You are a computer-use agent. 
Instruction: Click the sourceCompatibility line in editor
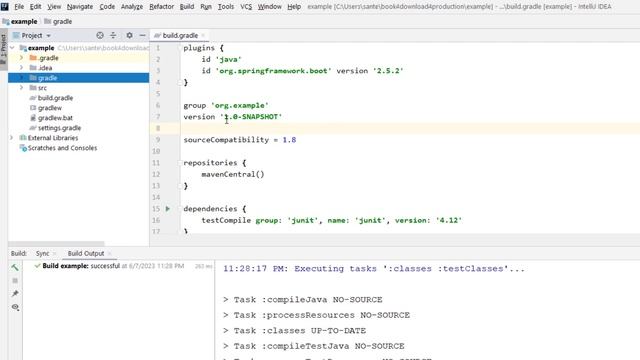(x=240, y=140)
